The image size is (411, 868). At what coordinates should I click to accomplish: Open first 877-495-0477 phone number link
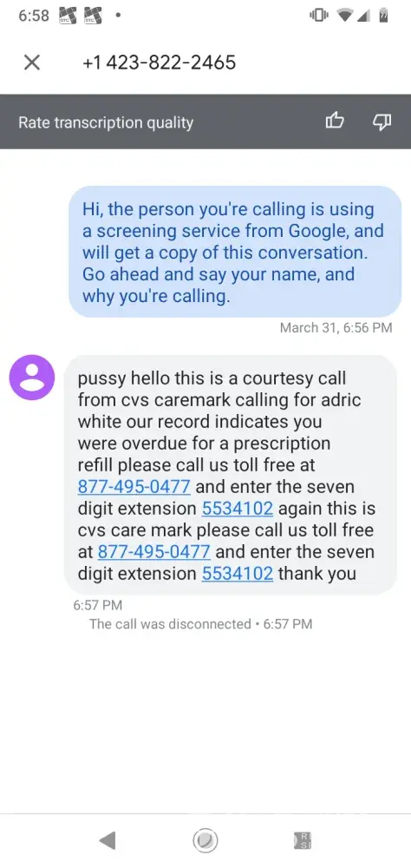[x=134, y=487]
